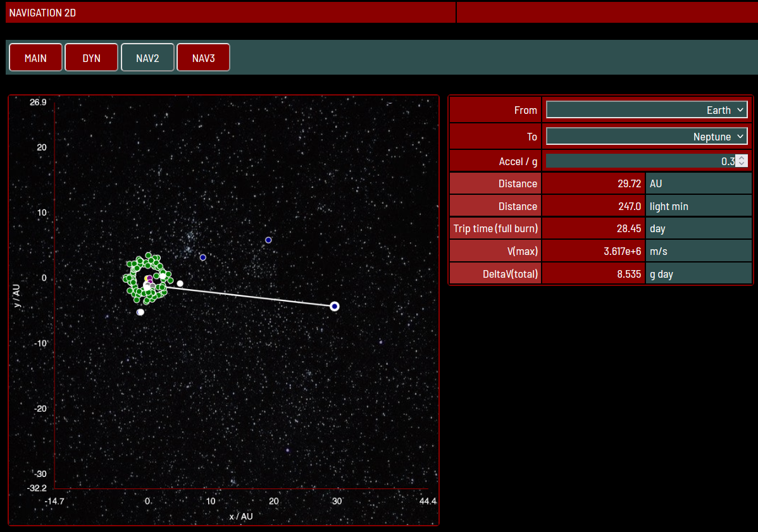Decrease Accel / g with the down arrow
This screenshot has width=758, height=532.
tap(742, 164)
